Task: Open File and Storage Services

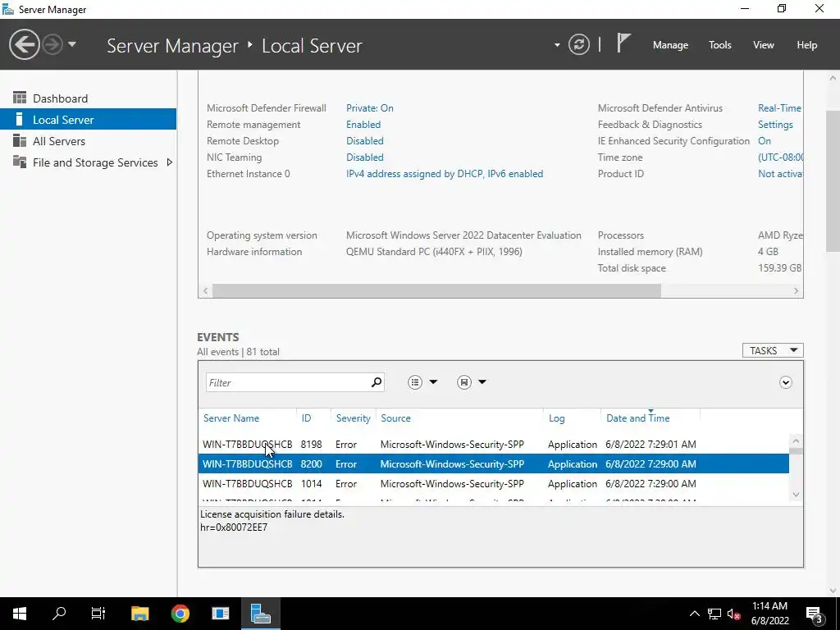Action: [95, 162]
